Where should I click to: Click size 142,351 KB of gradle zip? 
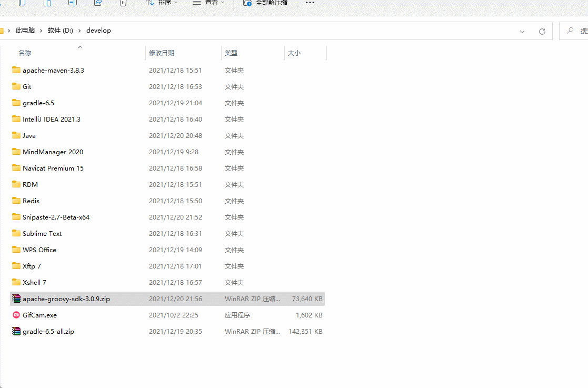[x=305, y=331]
